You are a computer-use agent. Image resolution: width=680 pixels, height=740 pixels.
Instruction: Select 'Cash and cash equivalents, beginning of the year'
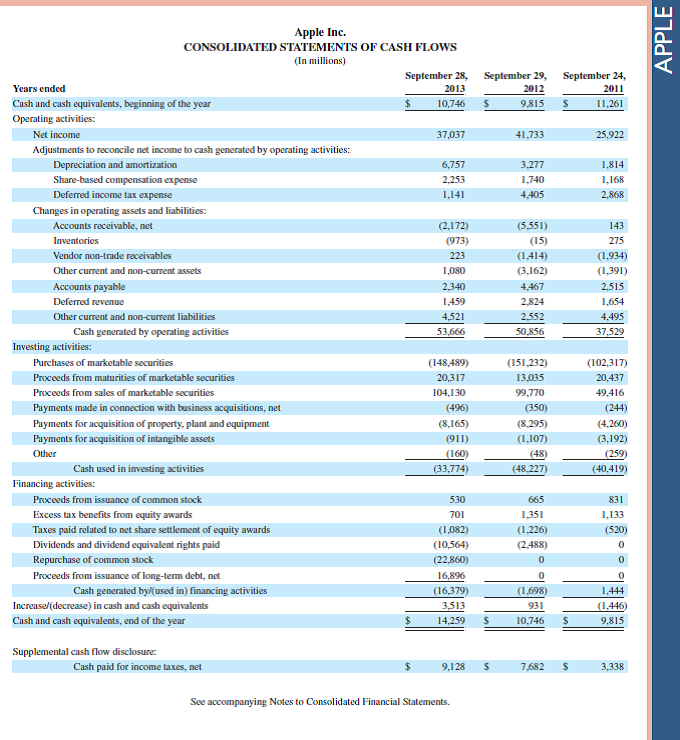(111, 104)
